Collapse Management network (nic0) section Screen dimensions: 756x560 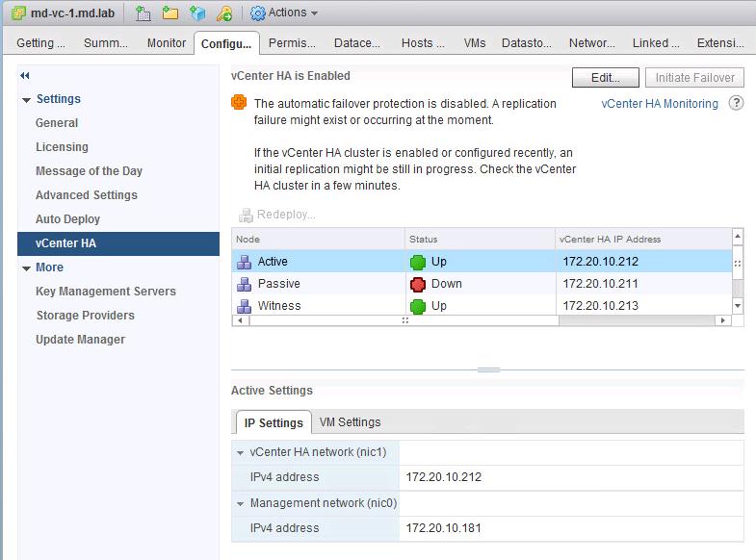coord(240,503)
